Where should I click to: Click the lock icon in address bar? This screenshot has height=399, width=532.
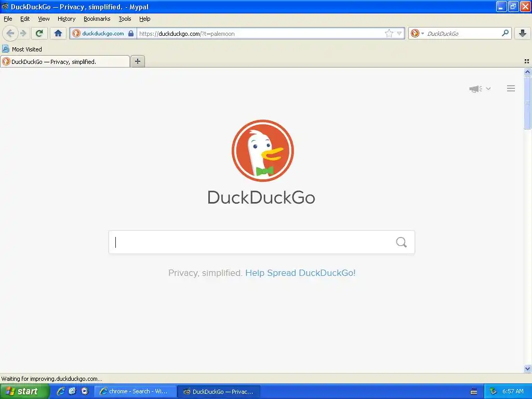click(131, 33)
